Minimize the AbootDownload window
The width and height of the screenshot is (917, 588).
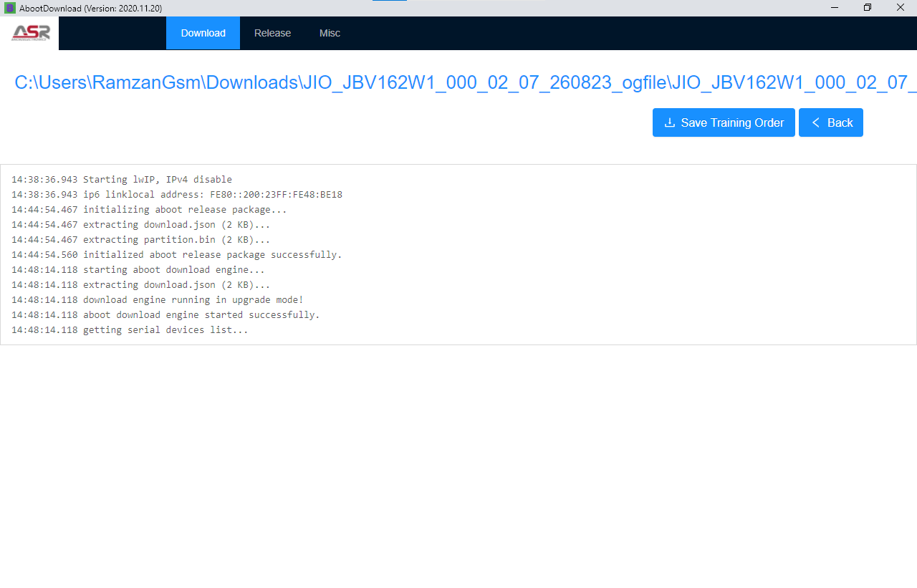pos(835,8)
